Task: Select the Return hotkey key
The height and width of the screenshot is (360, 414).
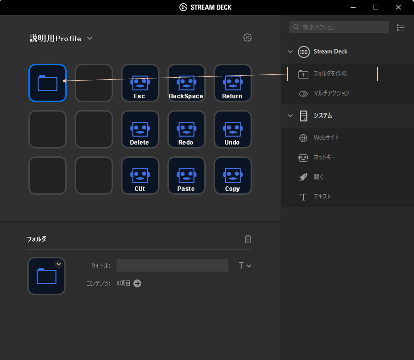Action: 233,83
